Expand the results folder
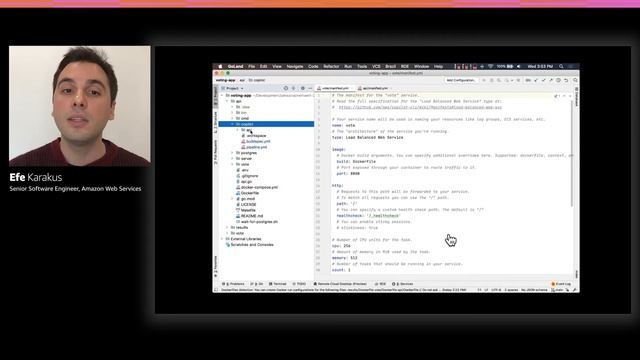The image size is (640, 360). coord(227,227)
